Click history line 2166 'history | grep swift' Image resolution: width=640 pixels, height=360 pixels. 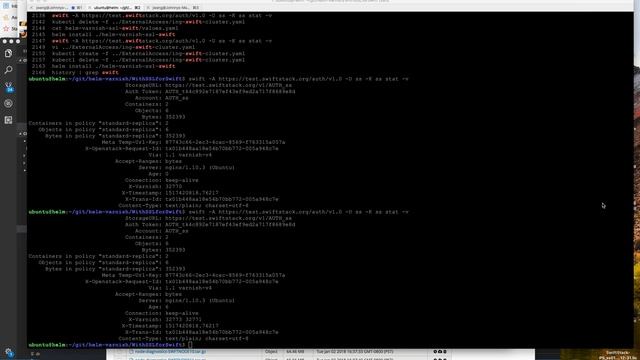(75, 72)
